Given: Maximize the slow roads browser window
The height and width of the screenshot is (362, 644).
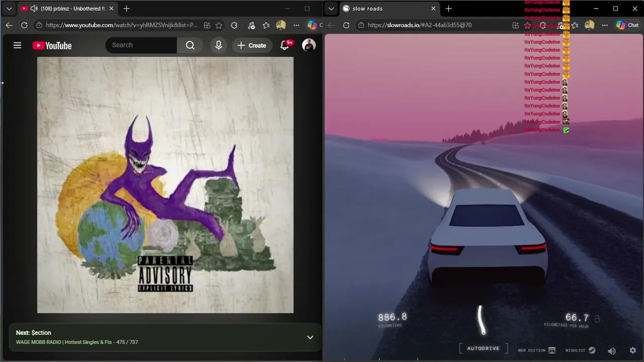Looking at the screenshot, I should [x=615, y=9].
